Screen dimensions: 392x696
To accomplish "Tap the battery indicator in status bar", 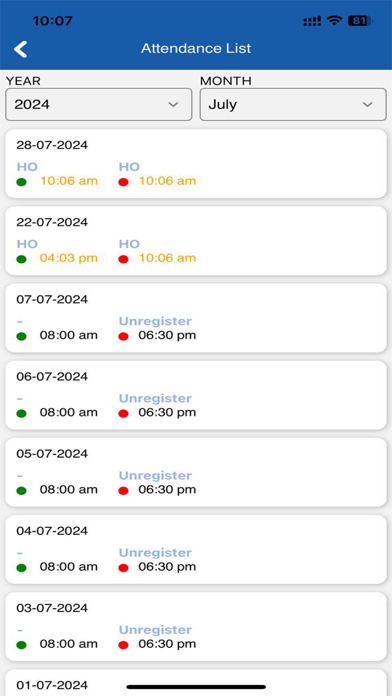I will [360, 21].
